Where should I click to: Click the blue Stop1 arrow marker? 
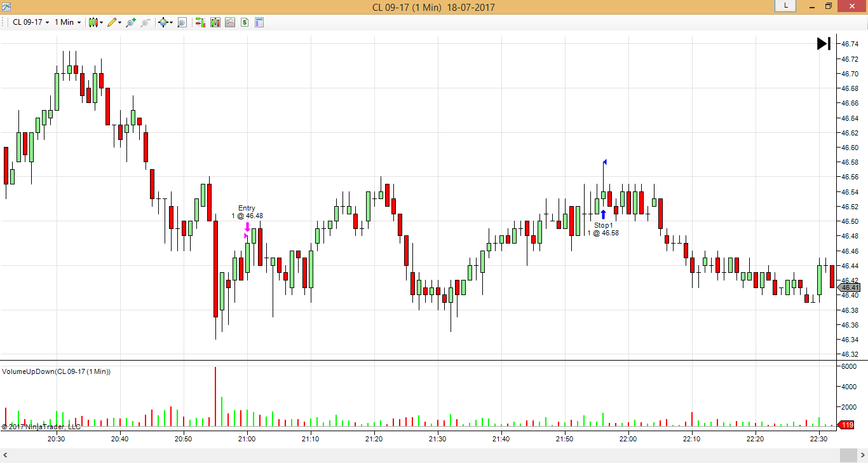pos(603,214)
